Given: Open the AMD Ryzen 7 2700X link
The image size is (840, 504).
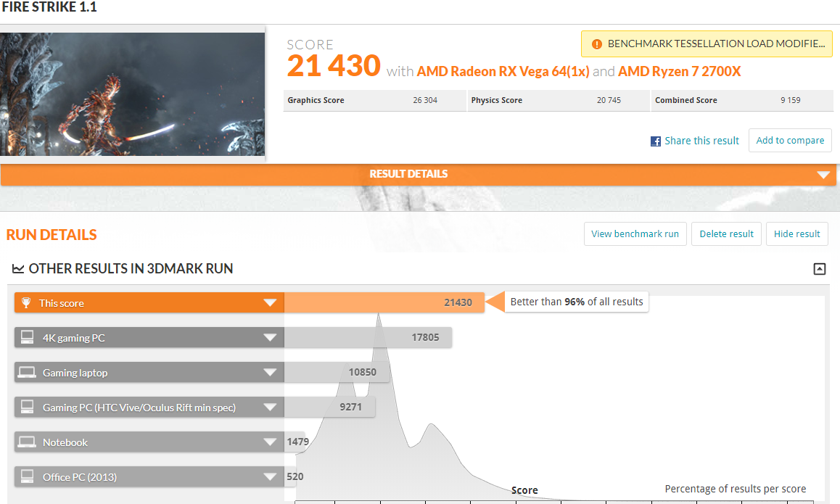Looking at the screenshot, I should point(679,71).
